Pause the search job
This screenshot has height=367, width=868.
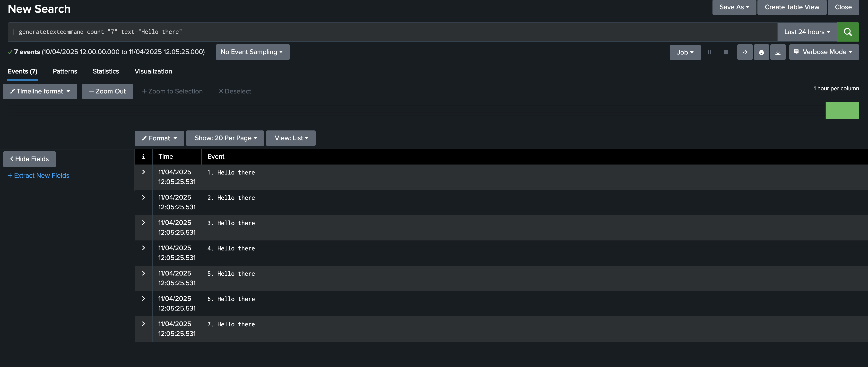tap(709, 52)
